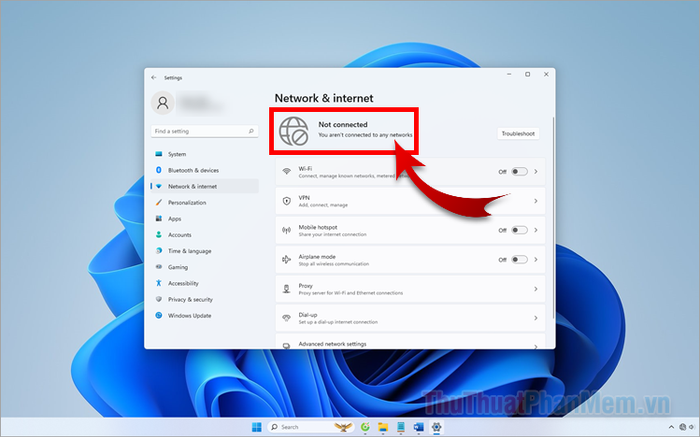Click the Find a setting search box
700x437 pixels.
204,131
